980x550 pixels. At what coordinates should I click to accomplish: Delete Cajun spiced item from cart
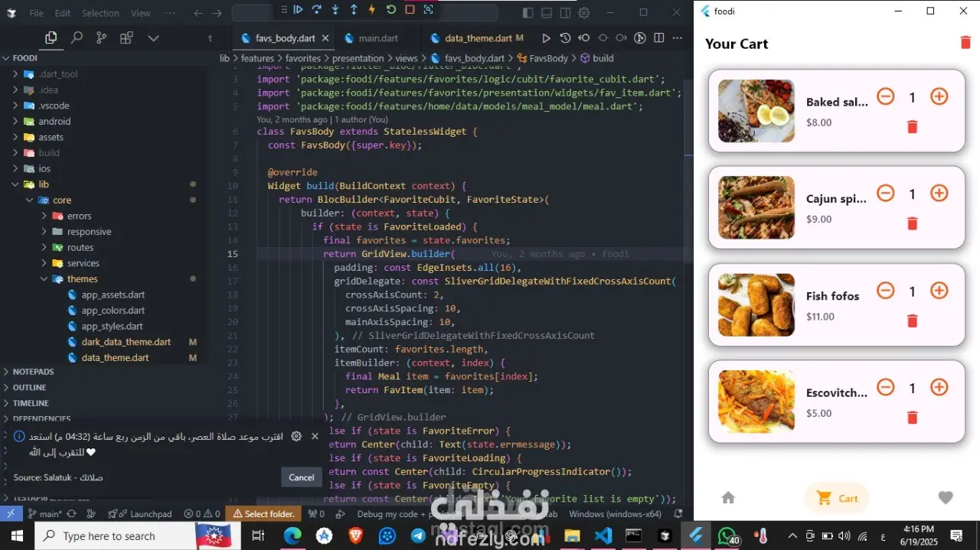912,223
